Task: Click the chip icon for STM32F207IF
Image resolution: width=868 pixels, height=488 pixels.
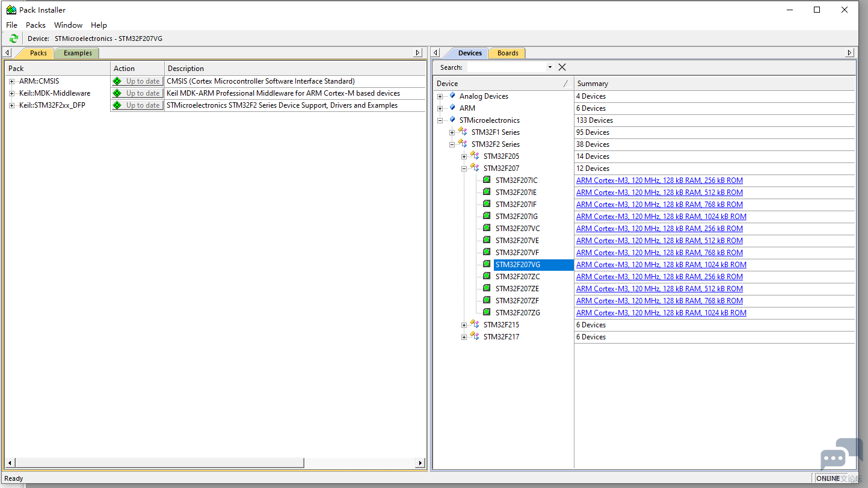Action: pos(487,204)
